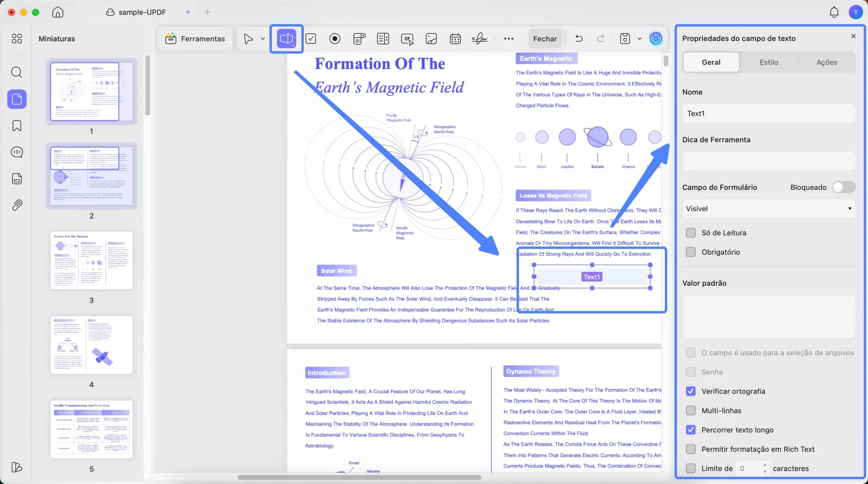Uncheck Verificar ortografia
The image size is (868, 484).
690,391
